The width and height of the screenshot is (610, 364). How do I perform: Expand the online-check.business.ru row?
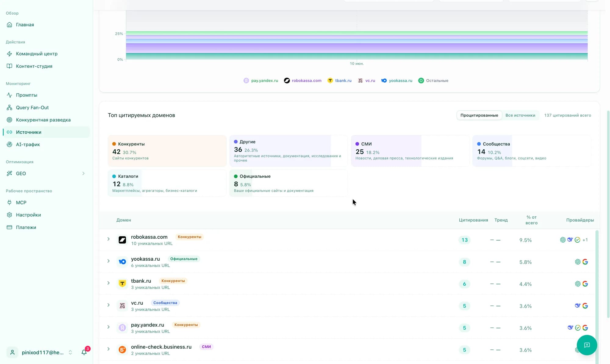[x=108, y=349]
